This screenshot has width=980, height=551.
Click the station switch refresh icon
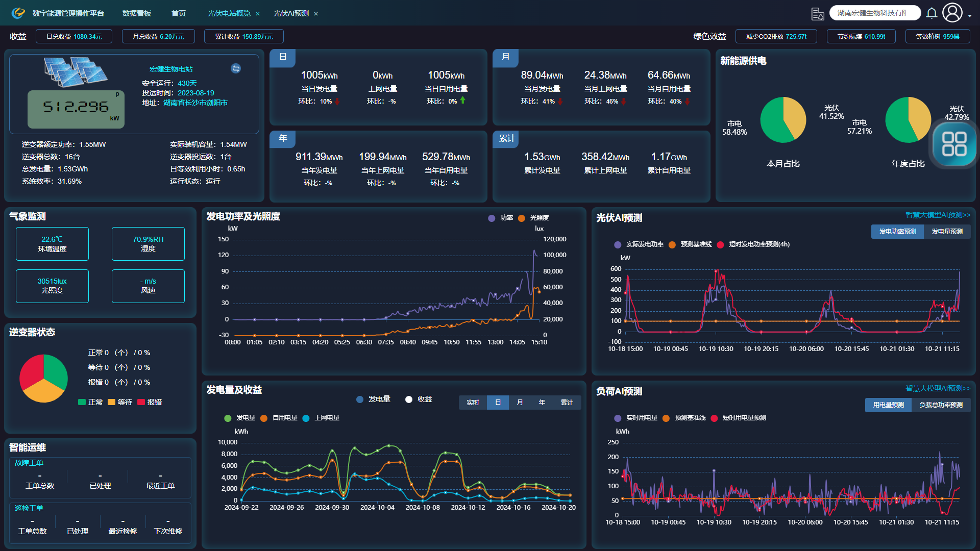point(236,68)
